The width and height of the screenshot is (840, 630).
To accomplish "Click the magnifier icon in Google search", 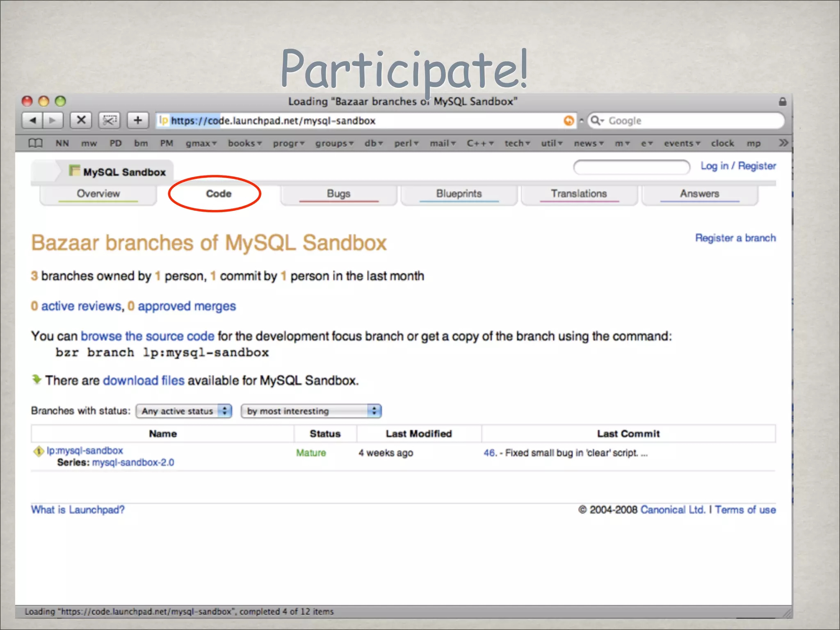I will (596, 121).
